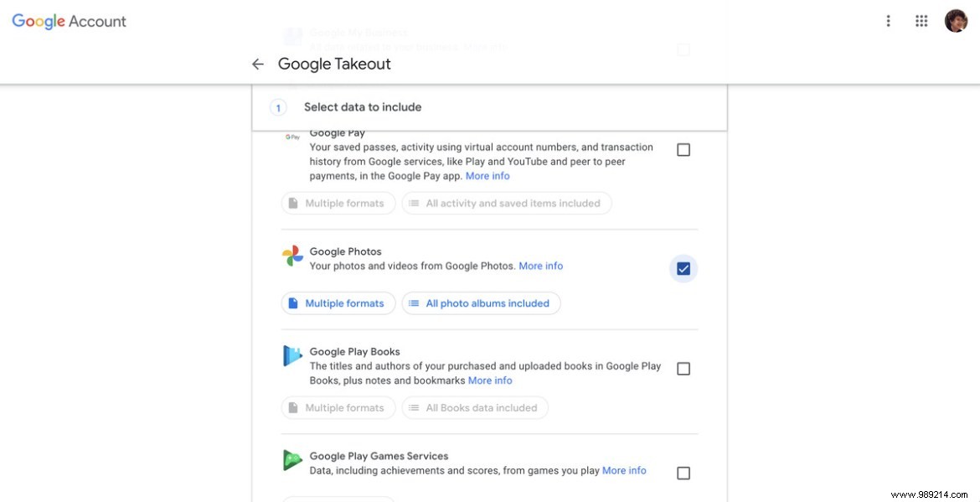Enable the Google Pay checkbox
This screenshot has height=502, width=980.
(x=683, y=149)
